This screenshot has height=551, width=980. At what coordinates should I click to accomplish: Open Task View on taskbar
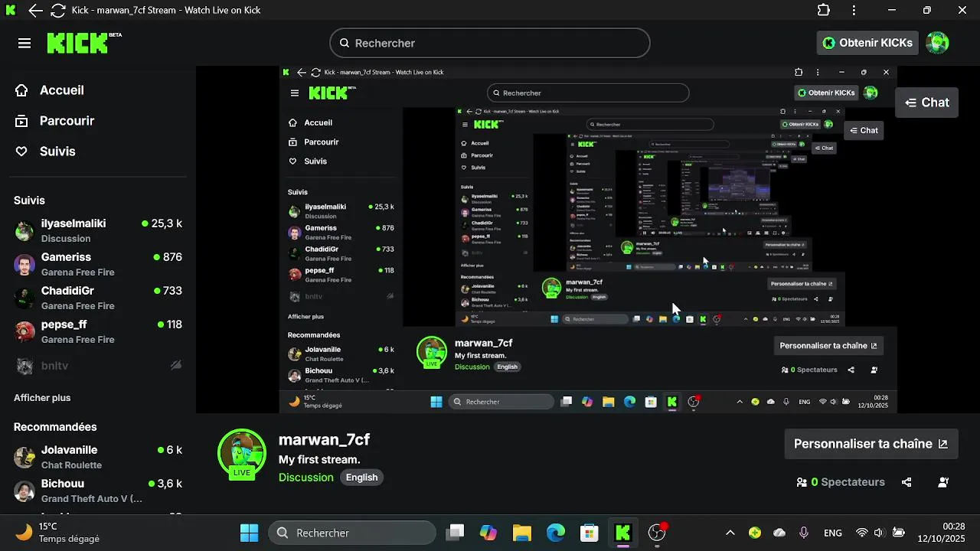[x=456, y=533]
